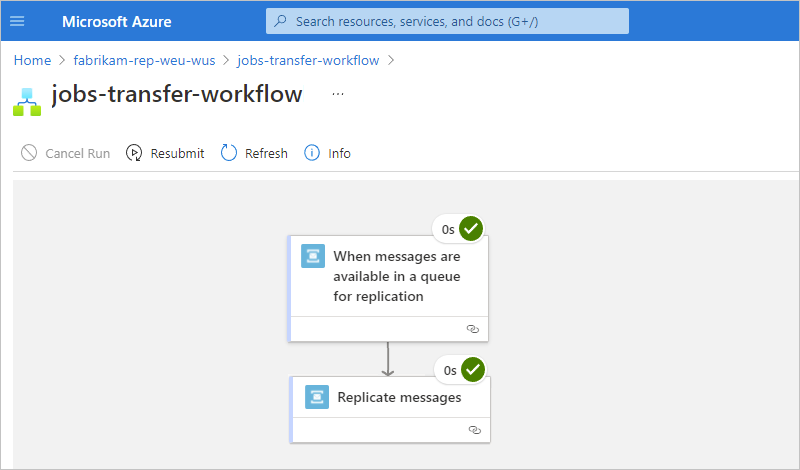Click the Microsoft Azure logo text
The height and width of the screenshot is (470, 800).
(116, 21)
